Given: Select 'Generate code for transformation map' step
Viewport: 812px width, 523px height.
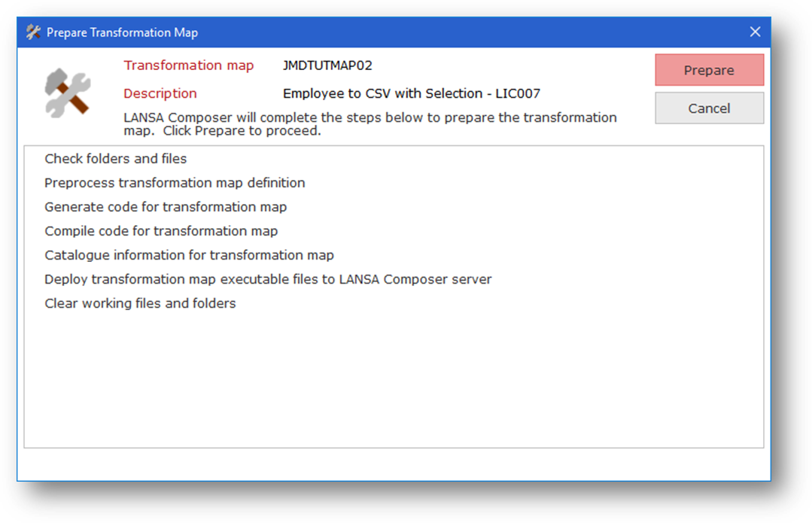Looking at the screenshot, I should click(x=166, y=207).
